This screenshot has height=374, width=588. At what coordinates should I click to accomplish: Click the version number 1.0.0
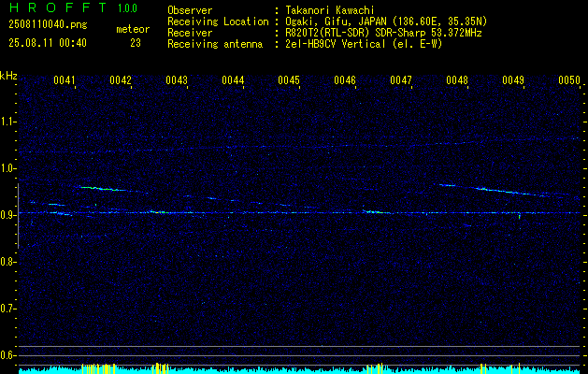coord(127,8)
